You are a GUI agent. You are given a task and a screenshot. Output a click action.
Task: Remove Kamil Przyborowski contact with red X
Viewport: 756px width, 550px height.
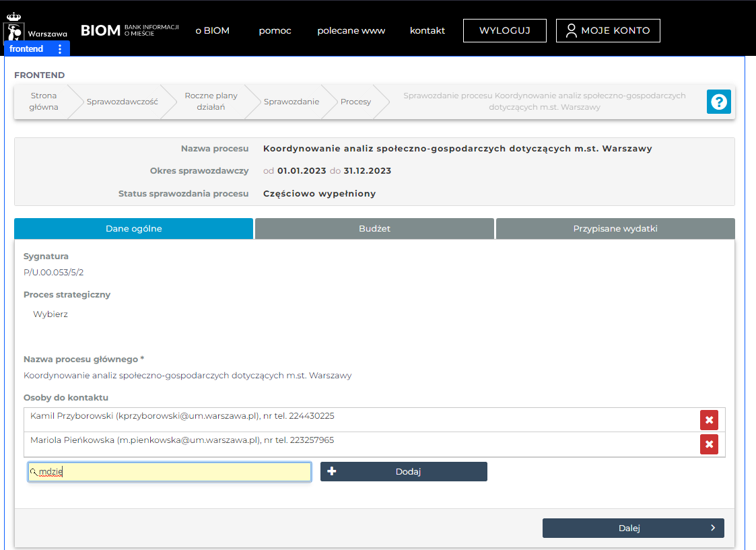tap(709, 420)
